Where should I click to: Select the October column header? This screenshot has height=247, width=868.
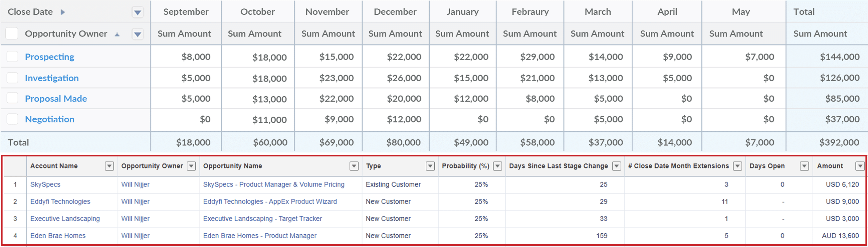[258, 12]
